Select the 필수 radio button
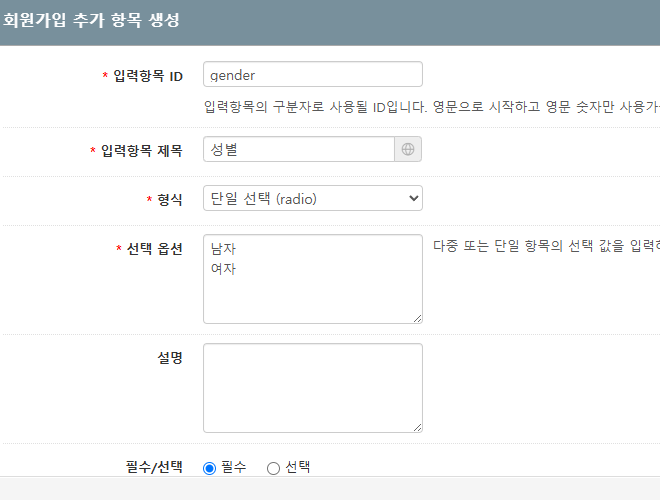The width and height of the screenshot is (660, 500). (x=210, y=468)
